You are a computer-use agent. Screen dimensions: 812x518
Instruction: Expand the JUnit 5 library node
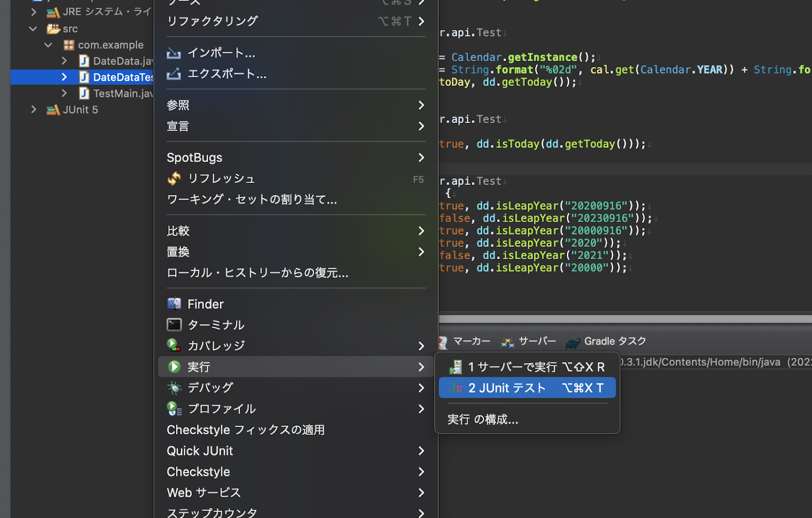click(33, 109)
